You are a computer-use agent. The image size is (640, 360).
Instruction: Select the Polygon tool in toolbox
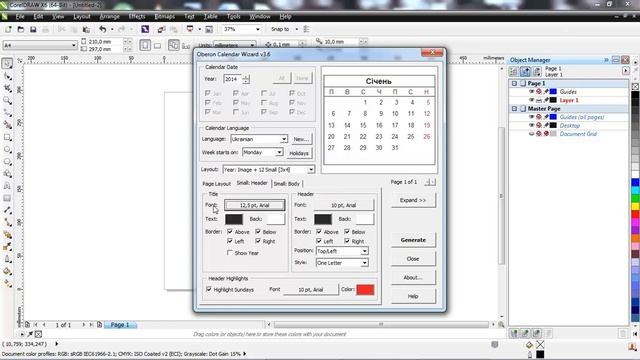pos(7,162)
